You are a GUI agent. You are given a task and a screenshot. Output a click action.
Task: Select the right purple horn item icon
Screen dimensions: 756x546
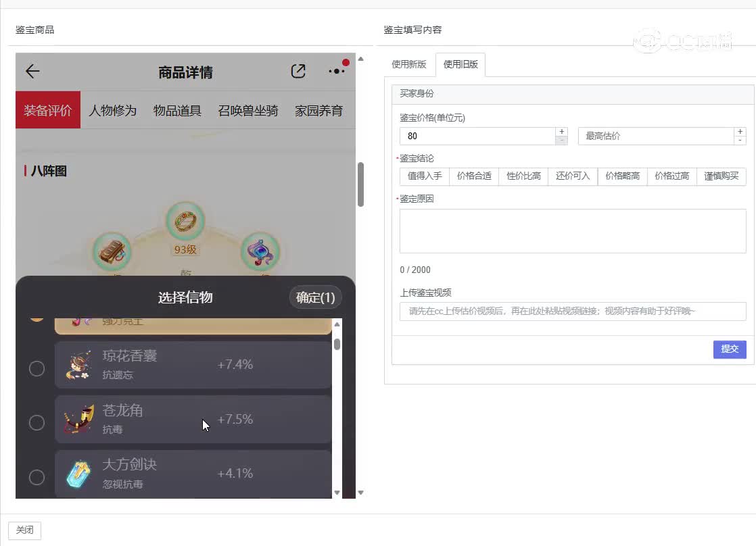(260, 252)
